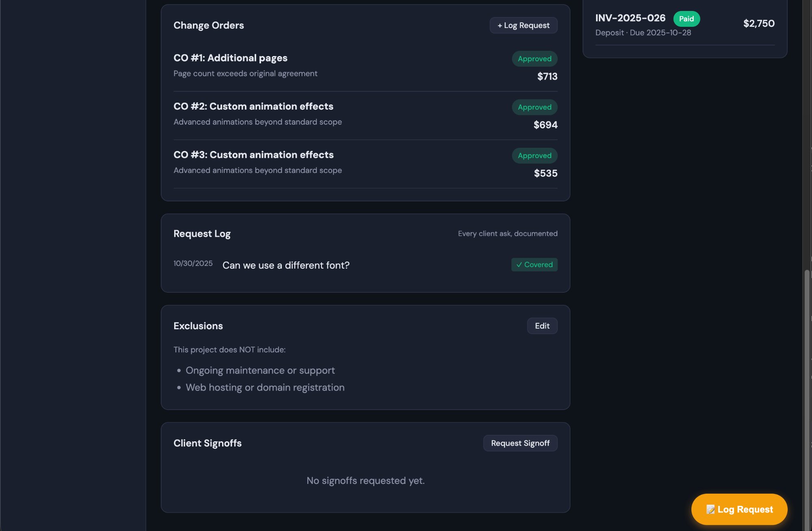Screen dimensions: 812x531
Task: Open CO #2: Custom animation effects
Action: coord(253,106)
